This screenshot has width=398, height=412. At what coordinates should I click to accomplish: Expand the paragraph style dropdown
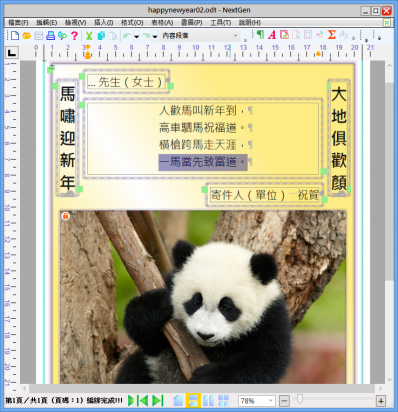pyautogui.click(x=235, y=35)
